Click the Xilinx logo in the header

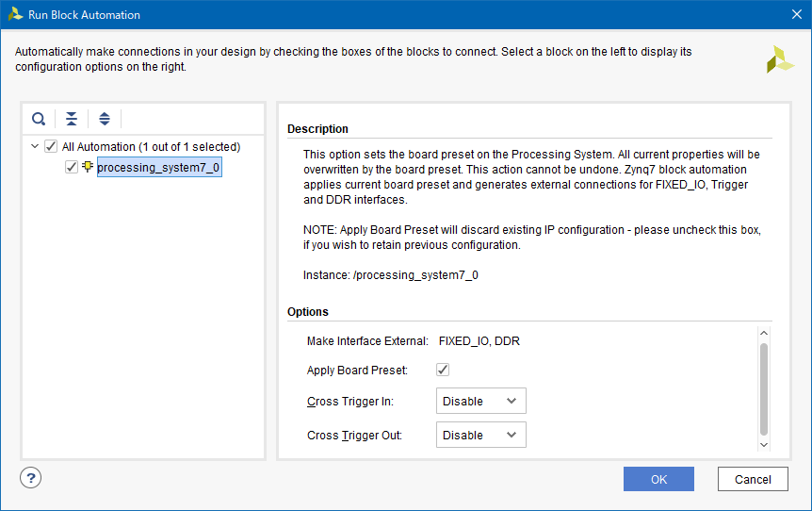[780, 59]
